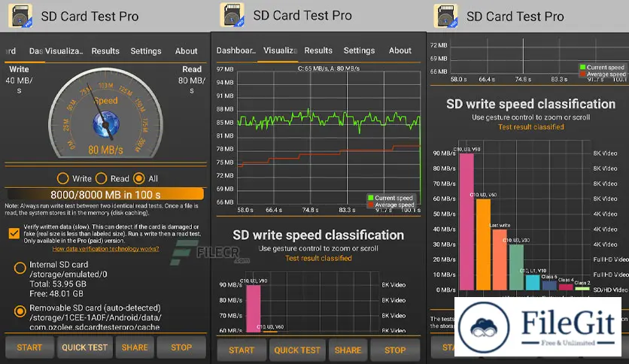Click the blue Class 6 bar in the right chart
This screenshot has height=364, width=629.
tap(549, 286)
